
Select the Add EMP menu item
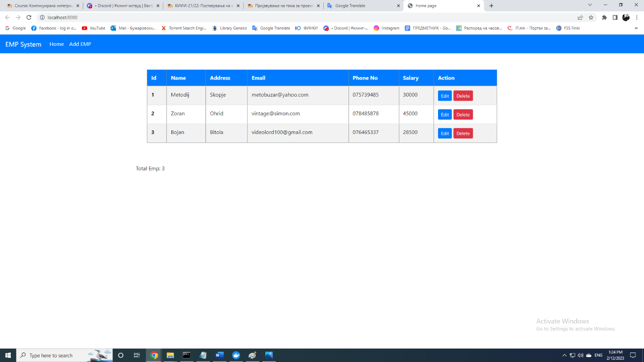click(x=80, y=44)
